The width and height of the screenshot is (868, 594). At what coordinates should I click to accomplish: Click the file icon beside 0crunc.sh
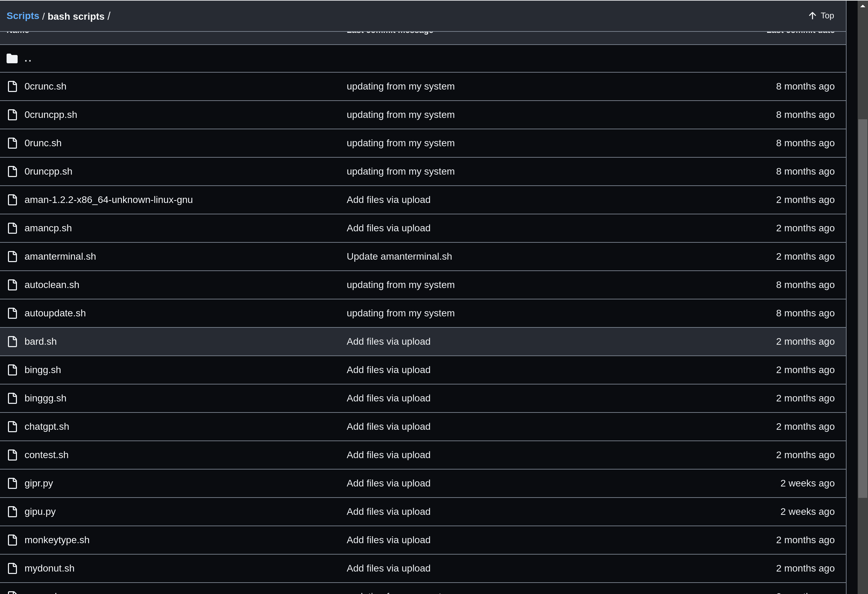pyautogui.click(x=12, y=86)
